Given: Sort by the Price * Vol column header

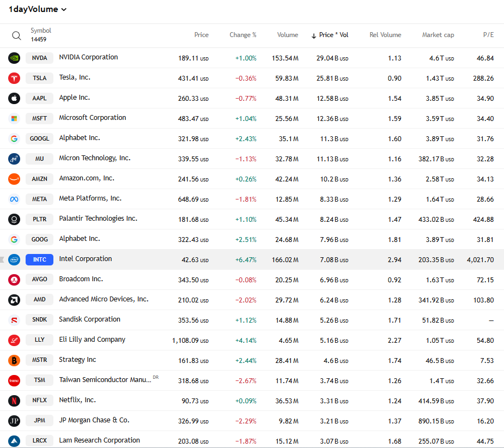Looking at the screenshot, I should coord(330,35).
